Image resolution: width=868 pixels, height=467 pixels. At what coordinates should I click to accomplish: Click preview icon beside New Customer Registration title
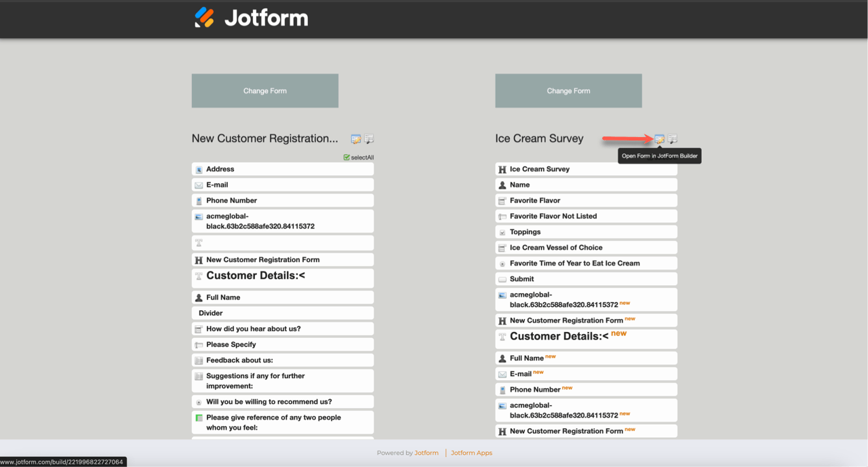point(369,139)
